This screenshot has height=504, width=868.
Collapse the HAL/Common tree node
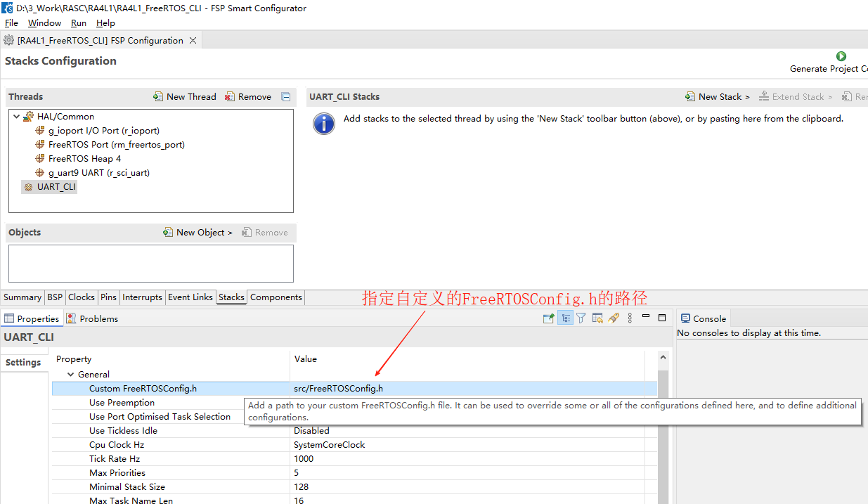[17, 117]
